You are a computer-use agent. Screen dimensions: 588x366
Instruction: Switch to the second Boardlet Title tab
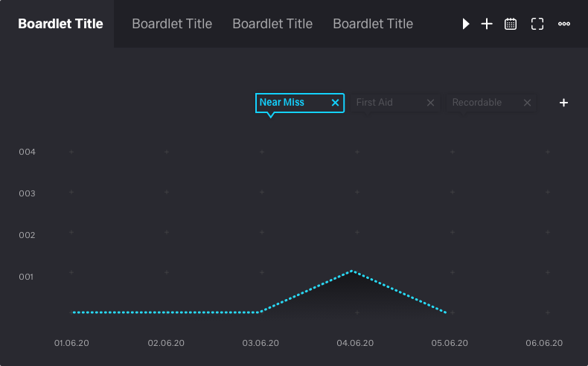point(172,24)
